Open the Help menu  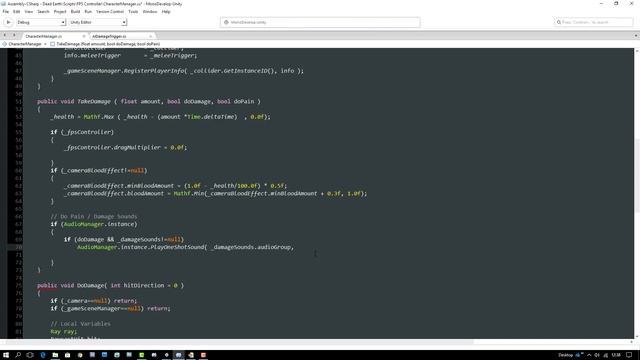click(166, 12)
